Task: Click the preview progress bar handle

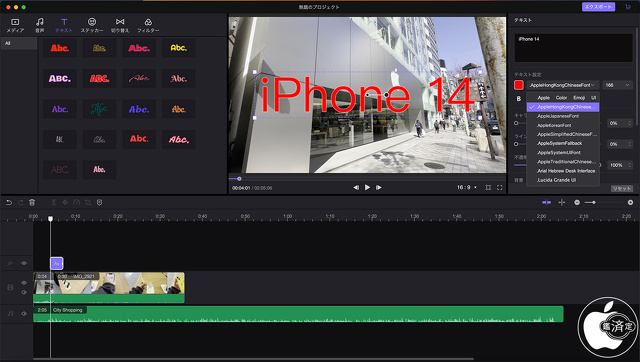Action: point(239,178)
